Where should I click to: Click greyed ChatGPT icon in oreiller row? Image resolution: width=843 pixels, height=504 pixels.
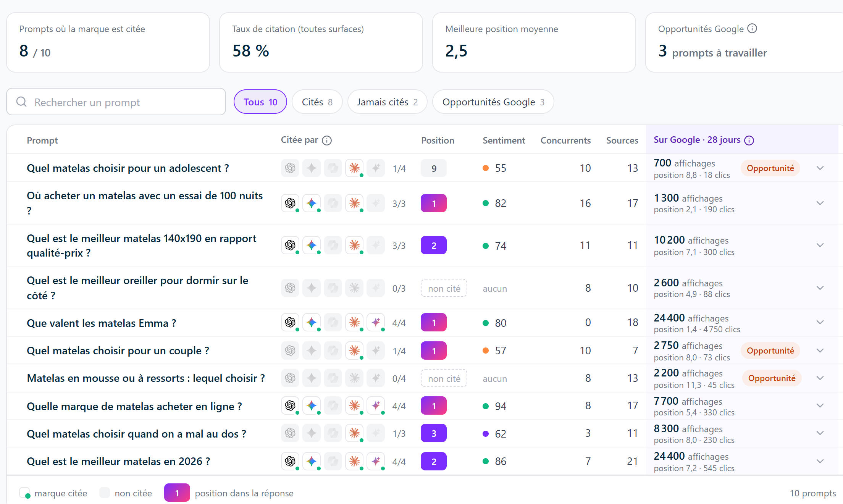point(290,288)
